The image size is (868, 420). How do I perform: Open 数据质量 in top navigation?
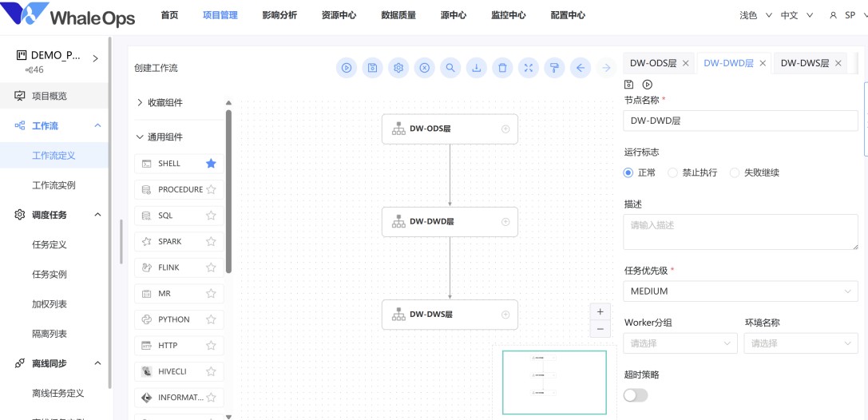click(x=398, y=15)
